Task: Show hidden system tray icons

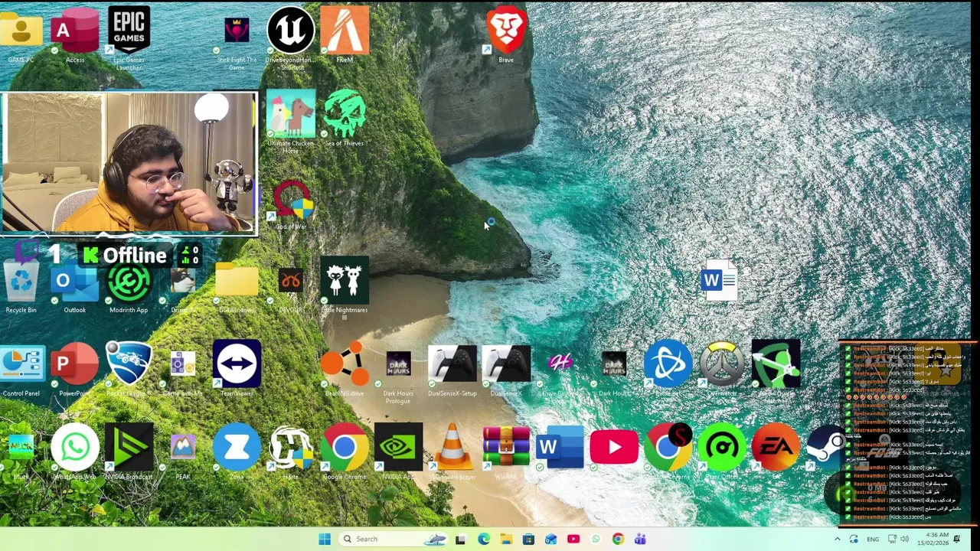Action: [837, 539]
